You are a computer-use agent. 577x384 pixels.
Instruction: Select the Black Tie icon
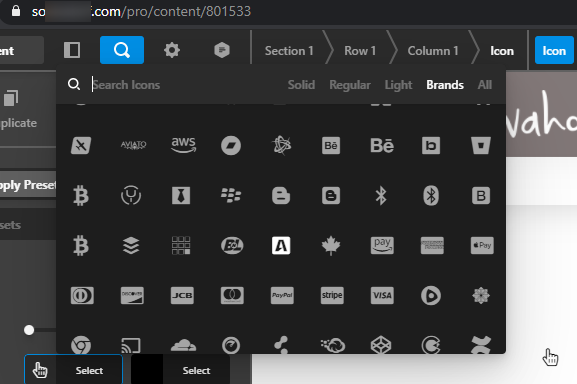(181, 195)
